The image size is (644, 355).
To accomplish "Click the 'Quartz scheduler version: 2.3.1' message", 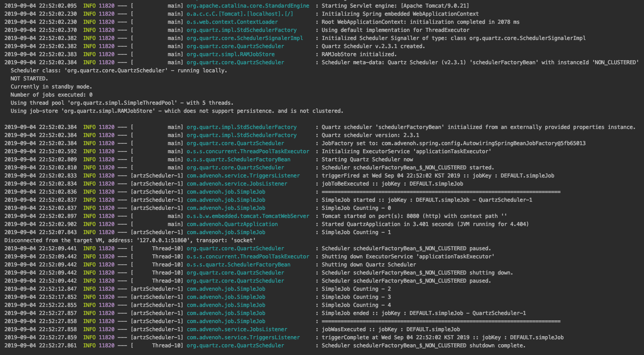I will tap(370, 135).
